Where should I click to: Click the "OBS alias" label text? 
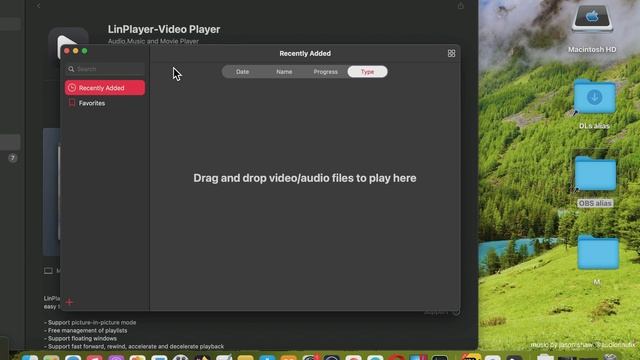pyautogui.click(x=595, y=203)
